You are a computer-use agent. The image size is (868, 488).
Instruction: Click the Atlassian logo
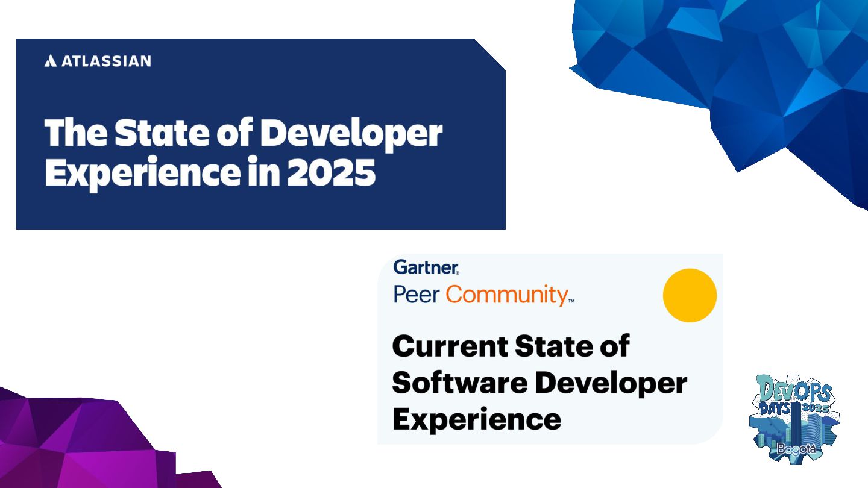tap(98, 61)
